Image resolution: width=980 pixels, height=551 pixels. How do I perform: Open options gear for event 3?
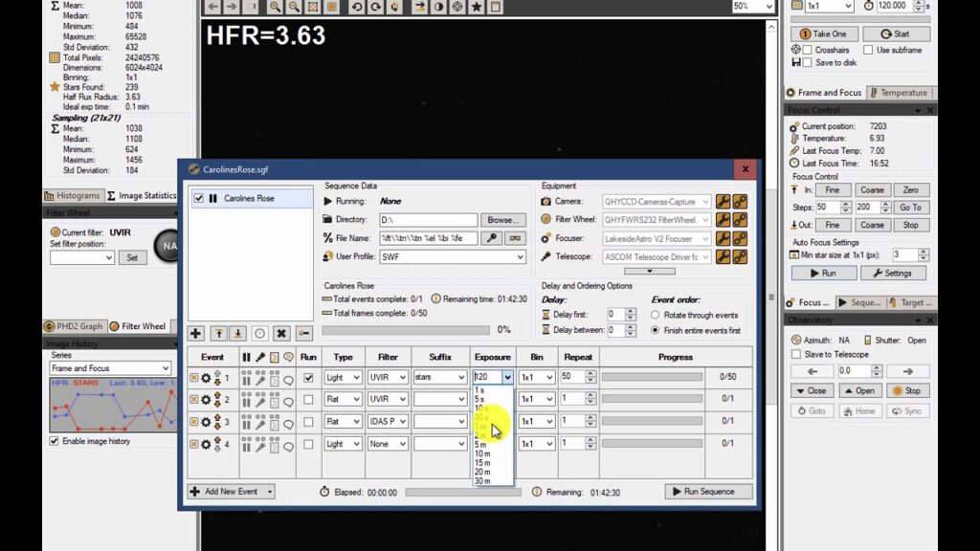coord(206,422)
